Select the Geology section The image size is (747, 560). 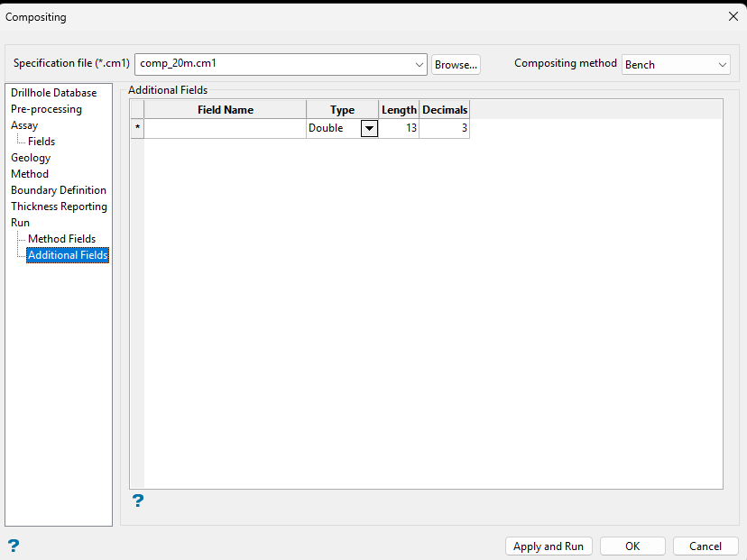(31, 158)
